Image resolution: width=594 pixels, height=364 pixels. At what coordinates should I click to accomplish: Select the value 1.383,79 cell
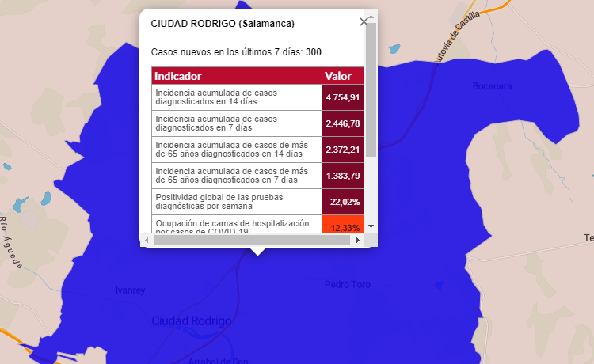(x=343, y=176)
